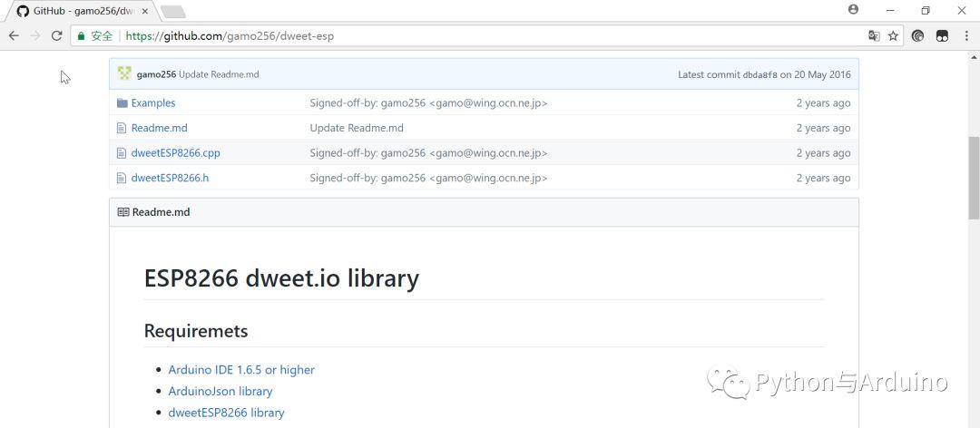Click the ESP8266 dweet.io library heading

pos(281,278)
